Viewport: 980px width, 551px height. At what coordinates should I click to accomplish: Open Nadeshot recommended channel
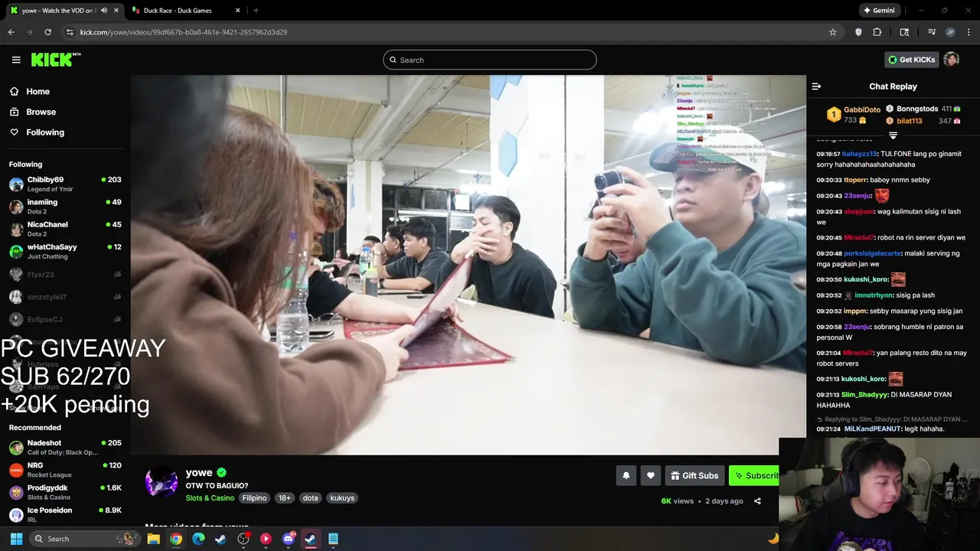(x=65, y=447)
